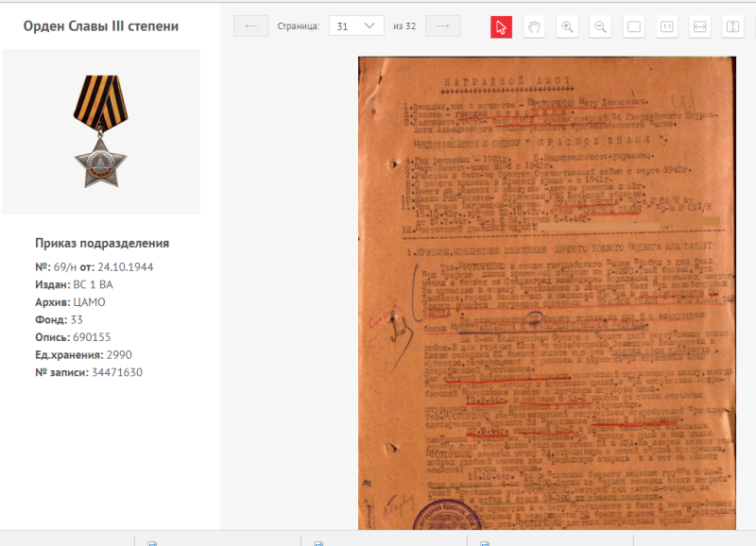Zoom in on the document
The image size is (756, 546).
pyautogui.click(x=568, y=26)
